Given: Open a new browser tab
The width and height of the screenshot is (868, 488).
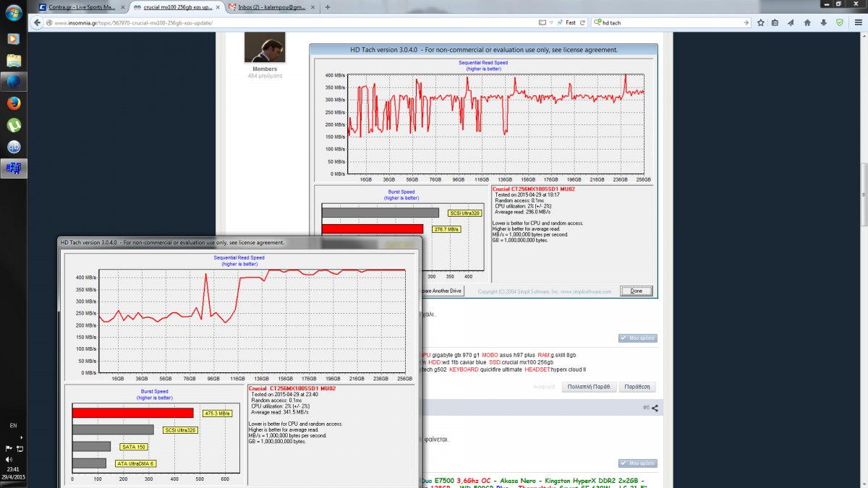Looking at the screenshot, I should pos(328,7).
